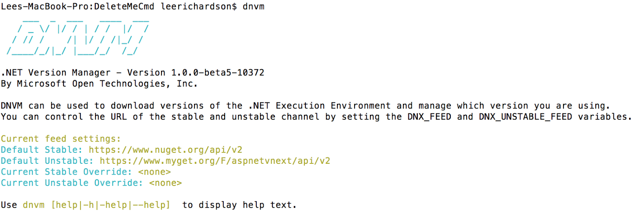This screenshot has width=644, height=215.
Task: Click the DNX_FEED variable name
Action: (x=429, y=117)
